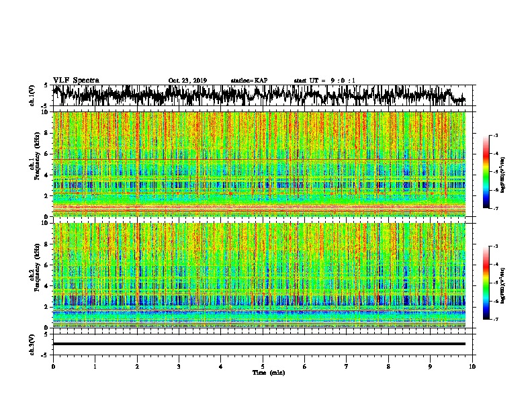Image resolution: width=532 pixels, height=411 pixels.
Task: Click time axis tick label '9'
Action: point(430,367)
